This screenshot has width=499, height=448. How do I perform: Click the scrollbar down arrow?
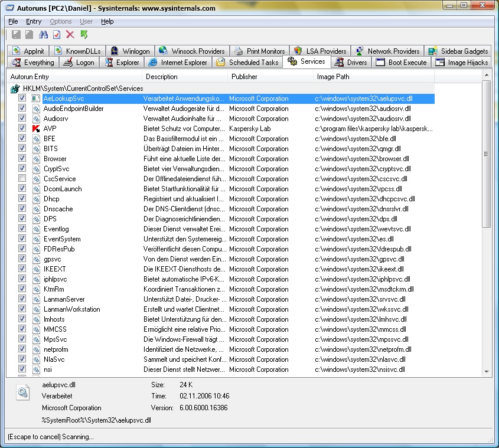[486, 371]
